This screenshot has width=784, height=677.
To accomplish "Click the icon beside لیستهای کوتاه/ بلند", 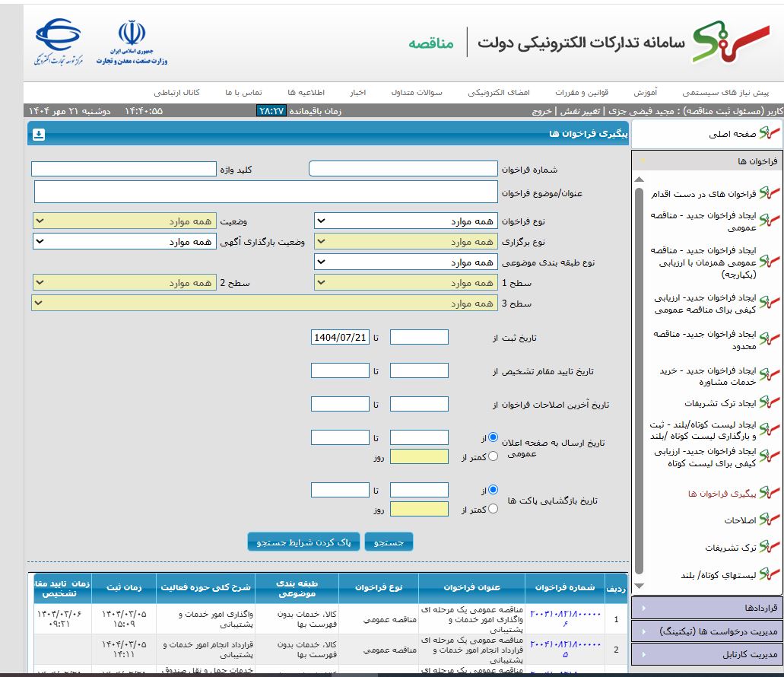I will [773, 575].
